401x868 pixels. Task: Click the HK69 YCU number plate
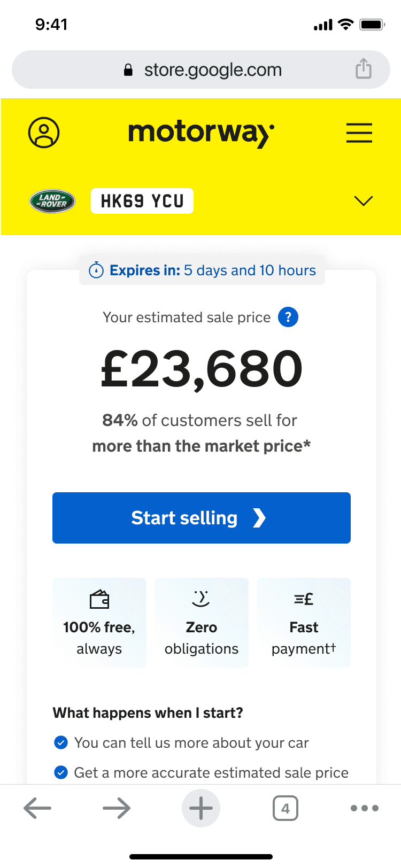click(142, 201)
